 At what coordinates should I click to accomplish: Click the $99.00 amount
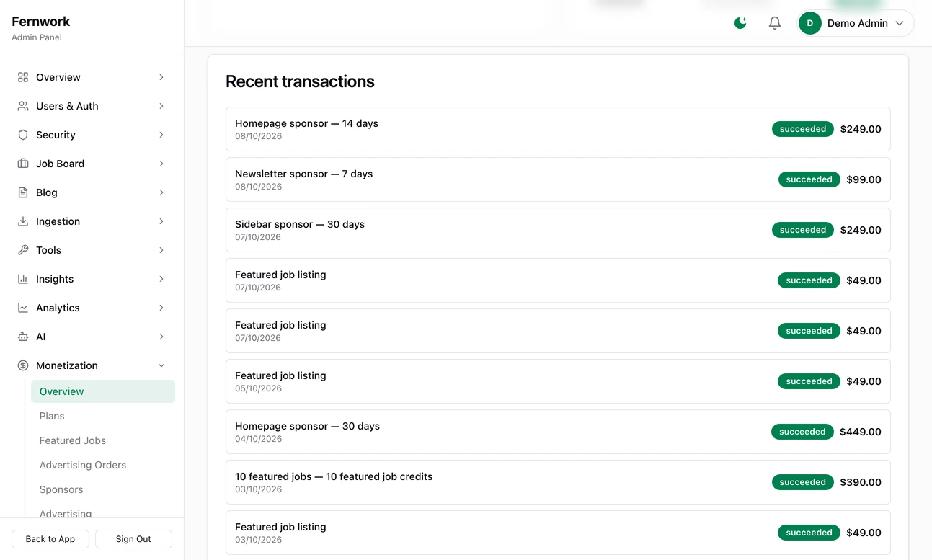[864, 179]
